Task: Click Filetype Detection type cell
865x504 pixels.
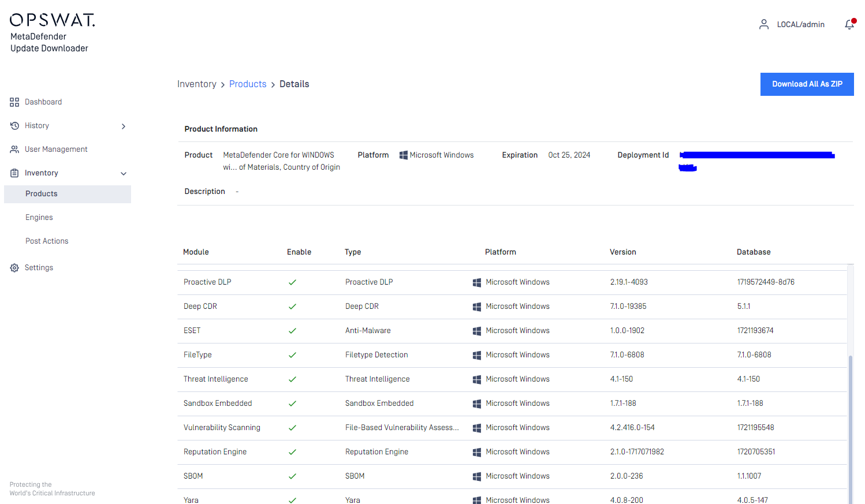Action: [376, 355]
